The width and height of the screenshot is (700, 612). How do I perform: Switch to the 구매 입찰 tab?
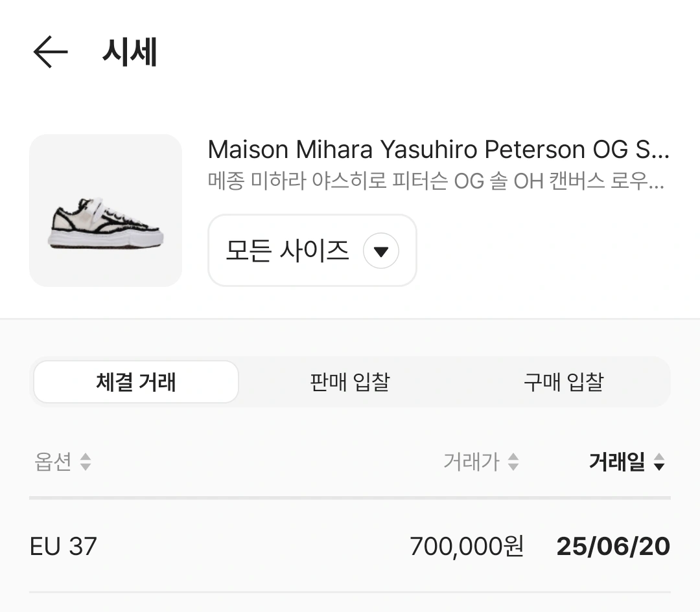(563, 382)
